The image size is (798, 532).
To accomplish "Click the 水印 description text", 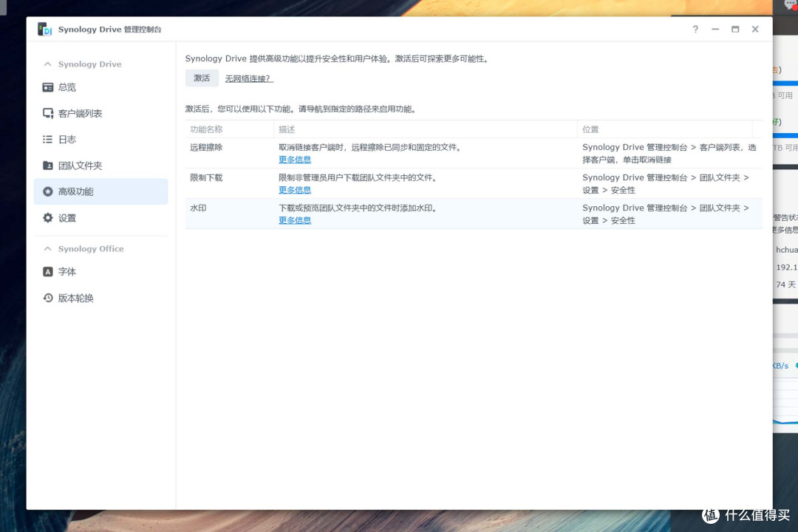I will point(358,208).
